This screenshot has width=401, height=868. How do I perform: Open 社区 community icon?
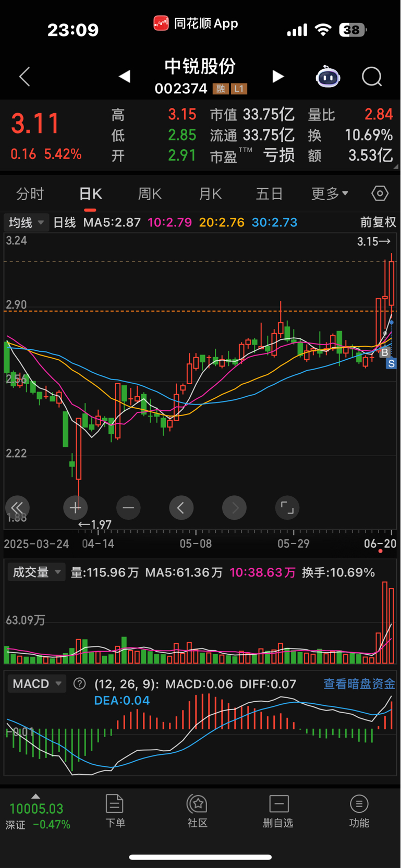[198, 811]
